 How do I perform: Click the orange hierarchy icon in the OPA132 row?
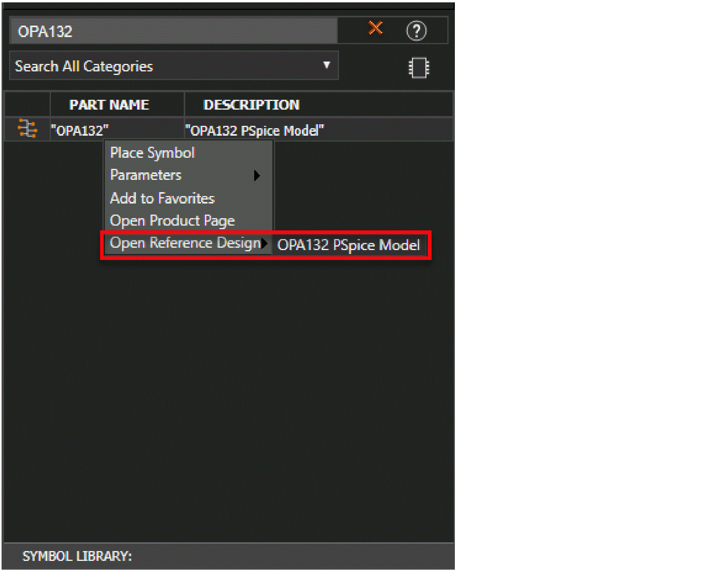coord(28,129)
